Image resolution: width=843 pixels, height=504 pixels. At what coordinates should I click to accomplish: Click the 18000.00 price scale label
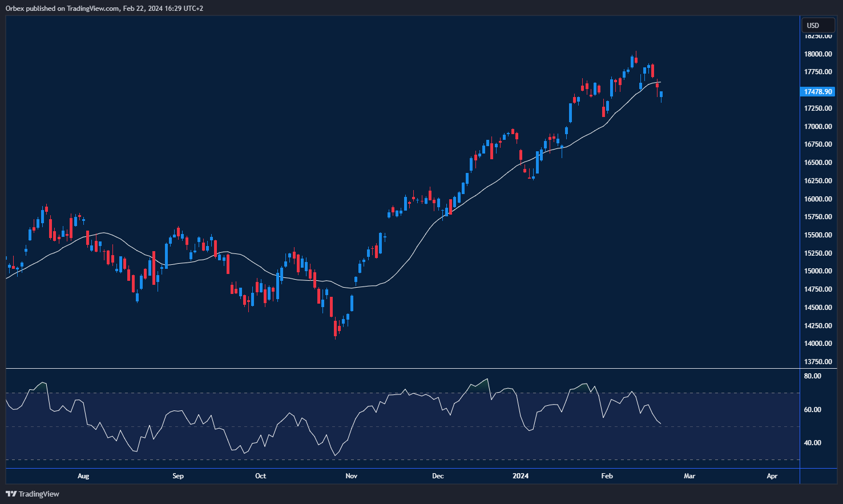tap(818, 54)
